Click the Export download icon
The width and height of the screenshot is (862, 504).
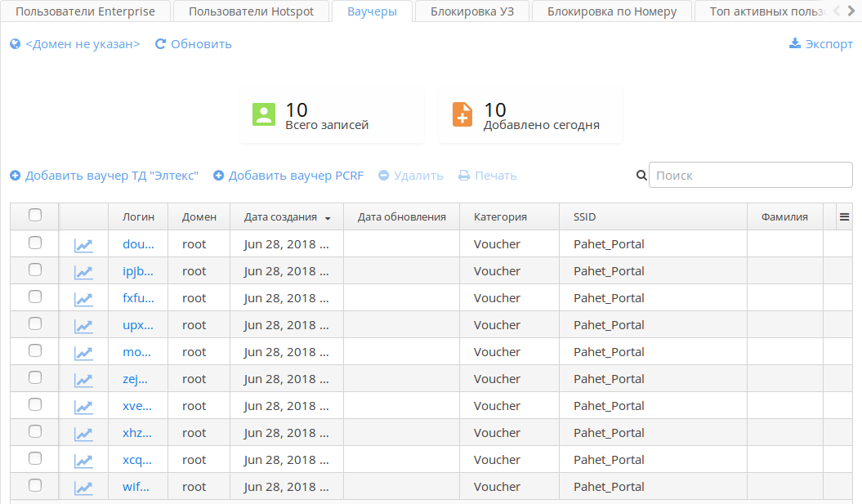[x=794, y=44]
